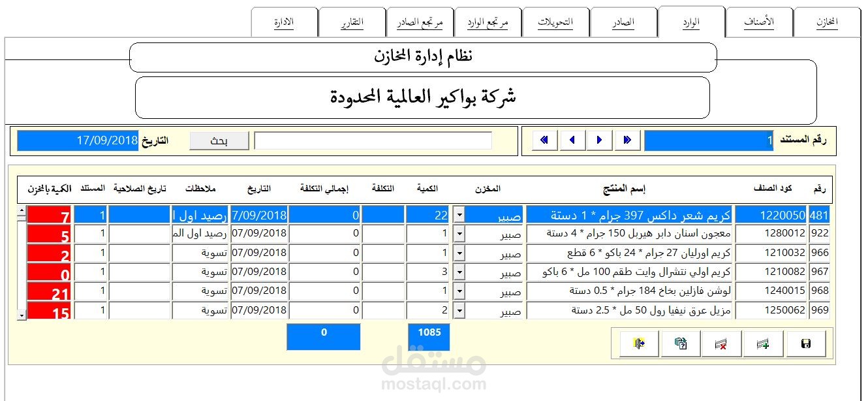This screenshot has width=868, height=401.
Task: Click the duplicate record question mark icon
Action: tap(679, 343)
